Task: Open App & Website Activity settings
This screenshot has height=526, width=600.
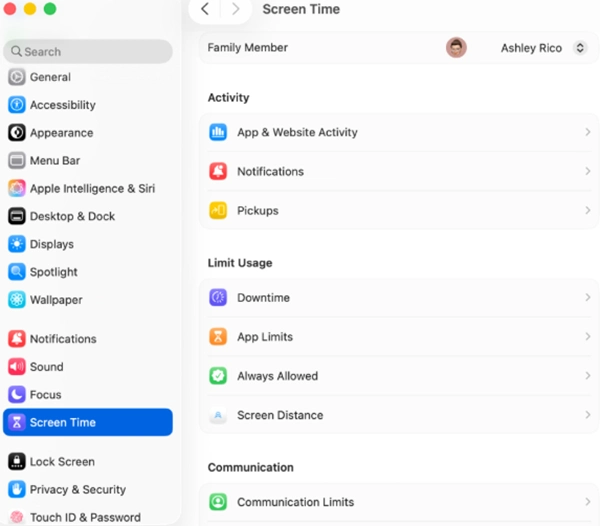Action: tap(399, 132)
